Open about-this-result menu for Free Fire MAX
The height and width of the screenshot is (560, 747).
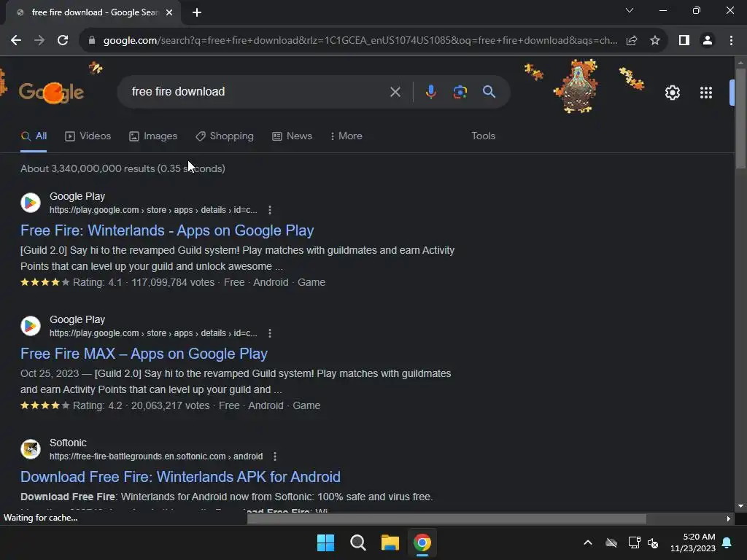[x=270, y=333]
